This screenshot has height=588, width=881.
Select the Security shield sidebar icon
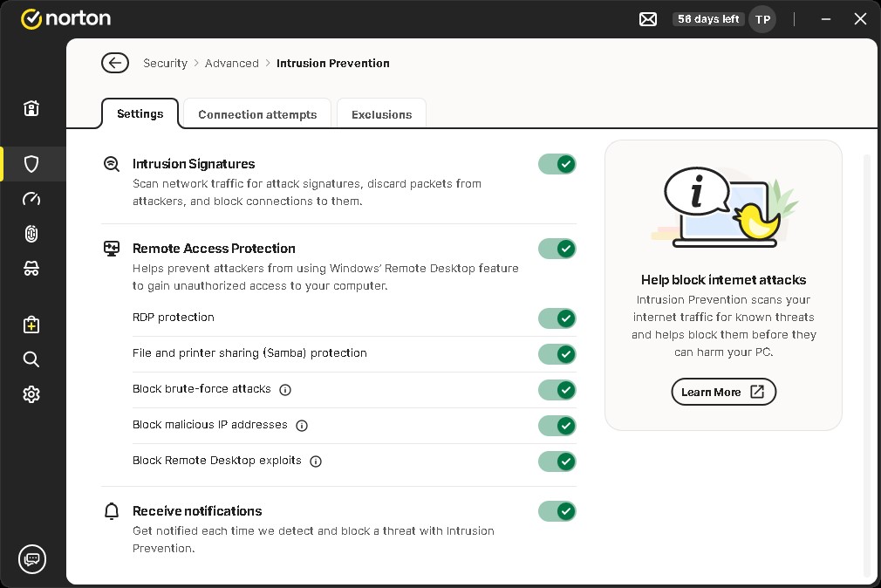31,164
